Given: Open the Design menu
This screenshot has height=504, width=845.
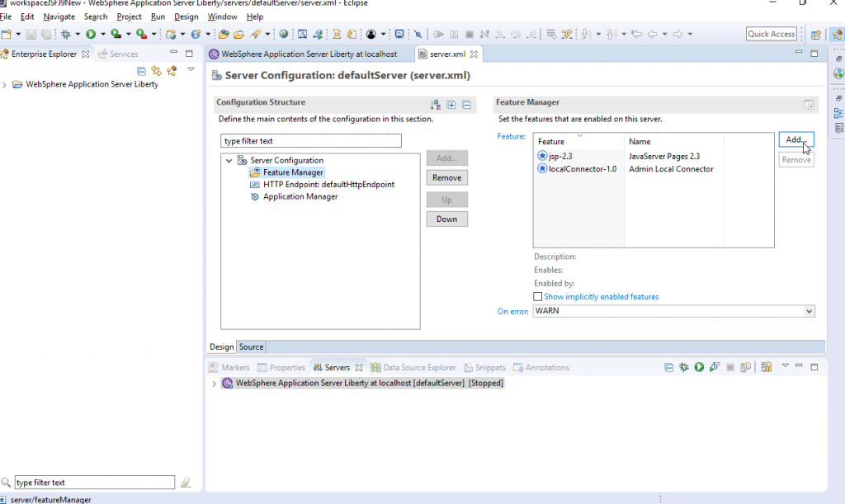Looking at the screenshot, I should pos(186,16).
